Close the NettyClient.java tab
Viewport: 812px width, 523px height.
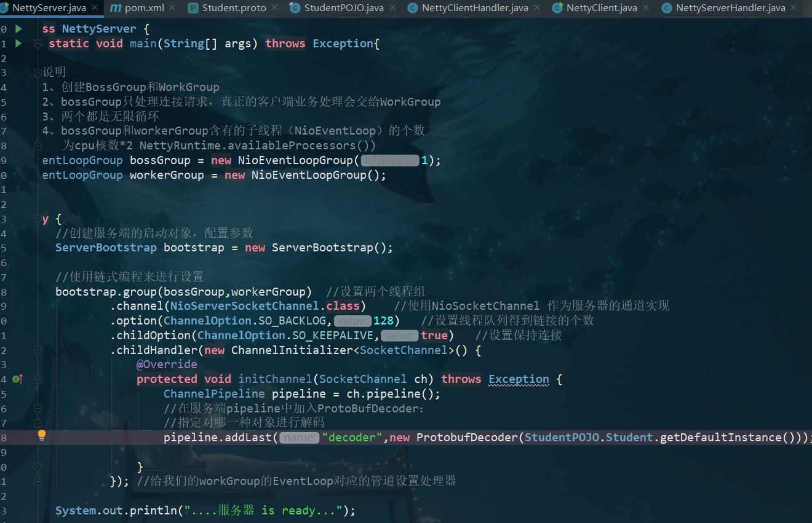pyautogui.click(x=647, y=8)
